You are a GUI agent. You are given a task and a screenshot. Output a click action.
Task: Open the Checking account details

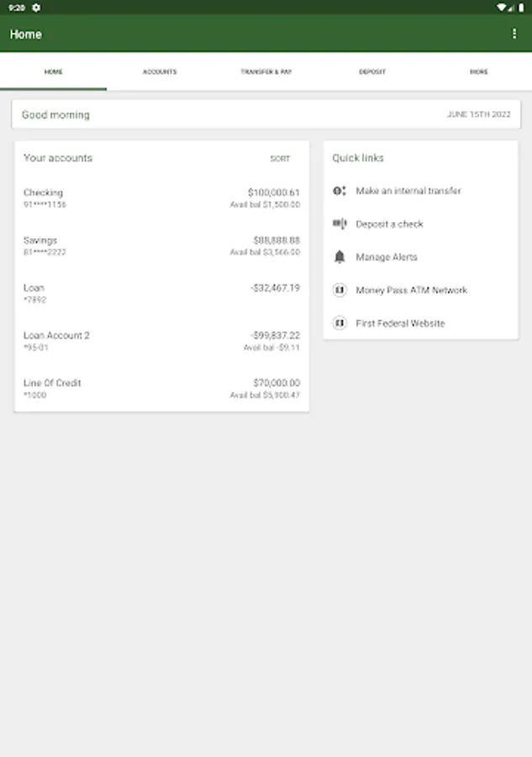coord(161,199)
